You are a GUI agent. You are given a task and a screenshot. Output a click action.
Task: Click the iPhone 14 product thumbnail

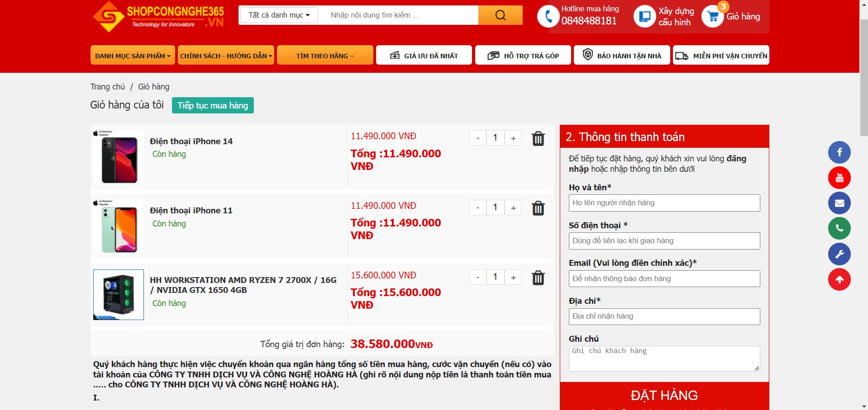pos(119,156)
